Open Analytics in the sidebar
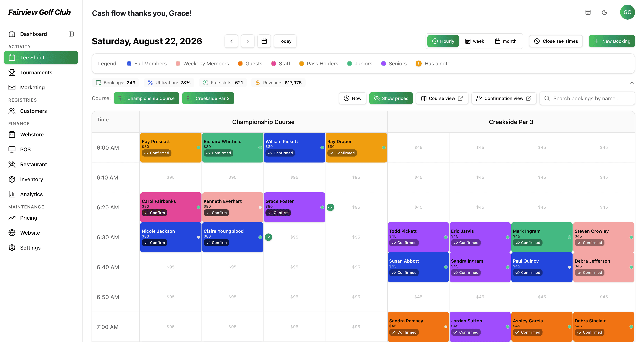The width and height of the screenshot is (644, 342). pos(41,194)
